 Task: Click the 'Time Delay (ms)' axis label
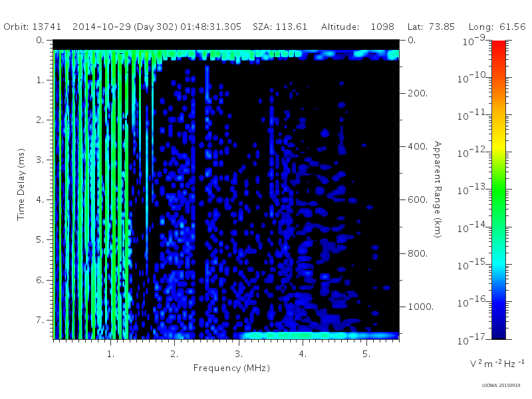[x=21, y=184]
